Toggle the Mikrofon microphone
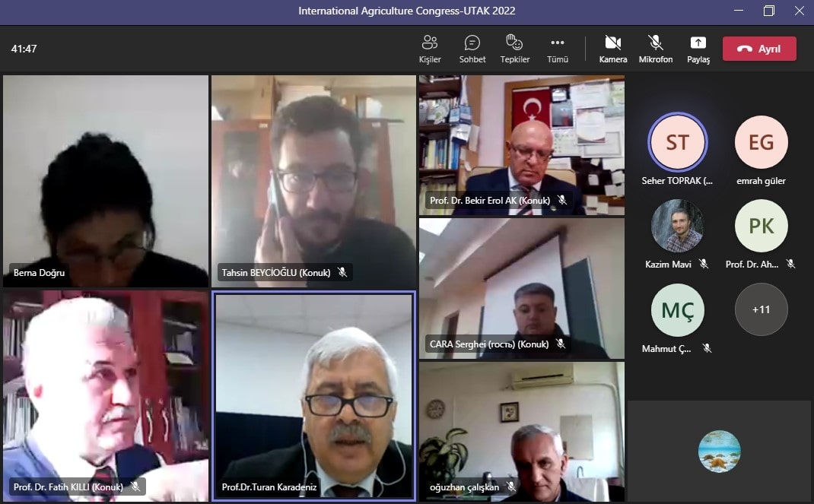The width and height of the screenshot is (814, 504). (x=656, y=49)
